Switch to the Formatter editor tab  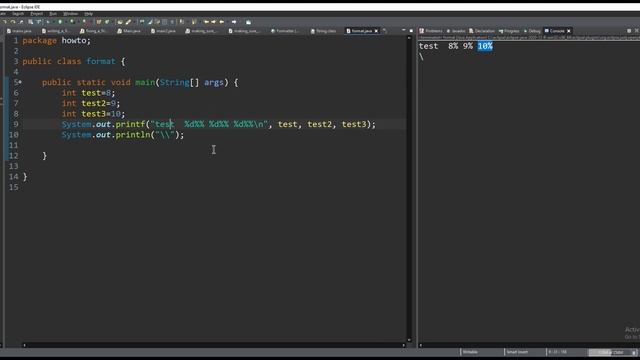point(285,31)
